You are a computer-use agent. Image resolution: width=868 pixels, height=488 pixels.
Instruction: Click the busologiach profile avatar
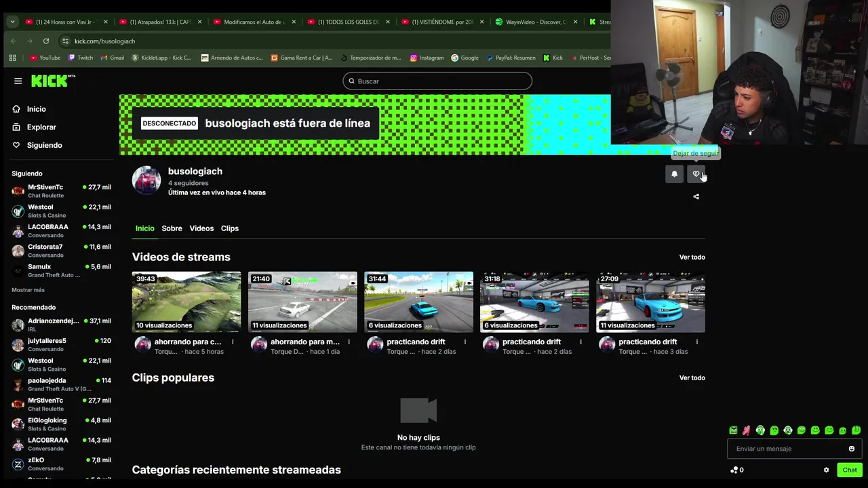146,180
